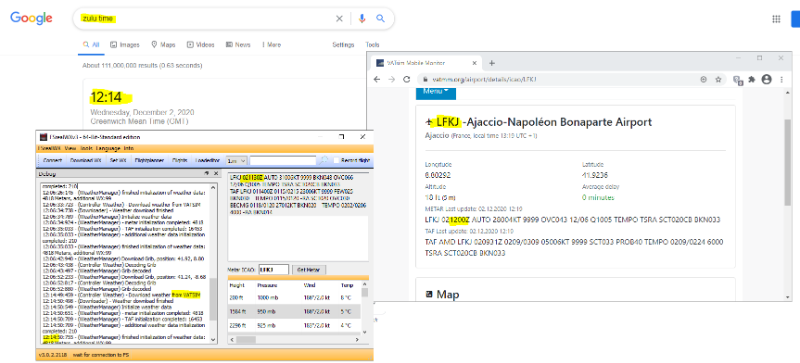Click the magnifier icon in FSrealWX toolbar
The width and height of the screenshot is (800, 363).
[x=324, y=160]
